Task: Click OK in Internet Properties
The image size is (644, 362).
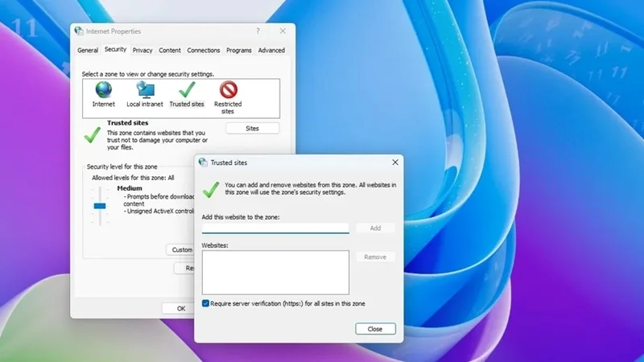Action: [x=179, y=308]
